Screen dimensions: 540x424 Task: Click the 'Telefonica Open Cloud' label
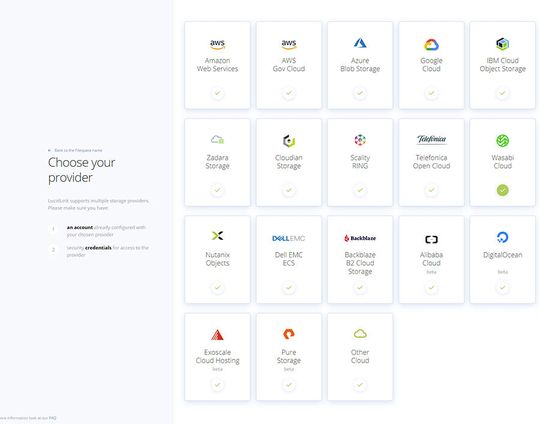pos(431,162)
